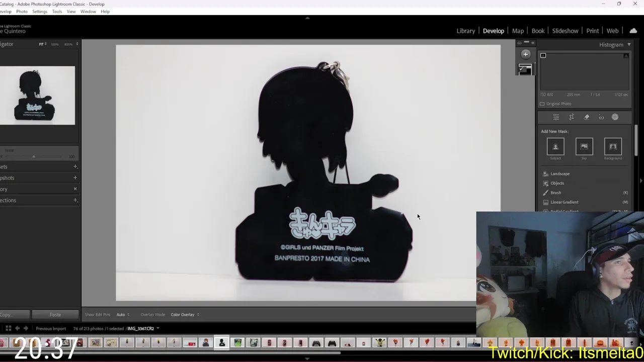Toggle the Original Photo checkbox
This screenshot has height=362, width=644.
[542, 104]
